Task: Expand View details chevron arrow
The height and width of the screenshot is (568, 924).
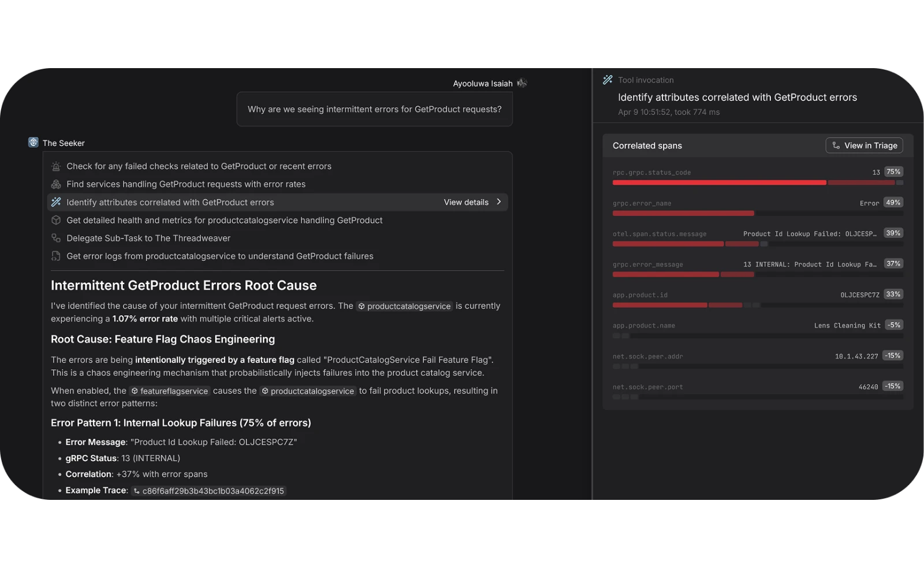Action: 499,202
